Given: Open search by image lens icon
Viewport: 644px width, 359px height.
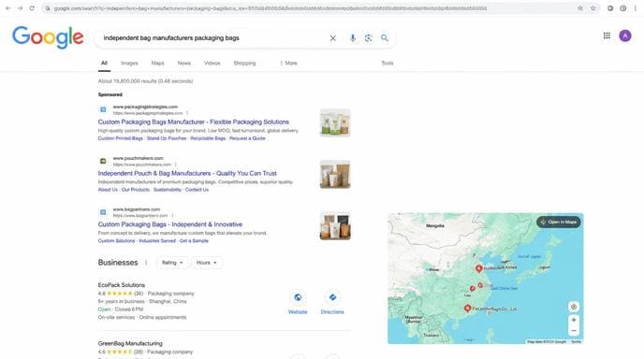Looking at the screenshot, I should (368, 38).
